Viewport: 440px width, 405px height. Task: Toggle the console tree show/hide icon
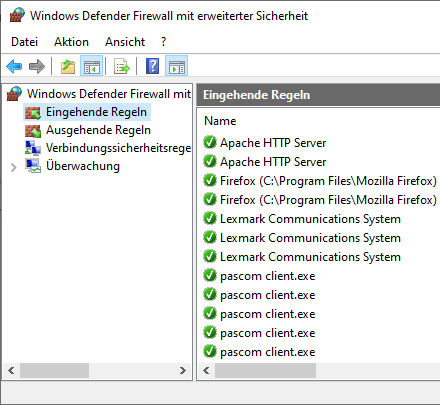click(92, 66)
